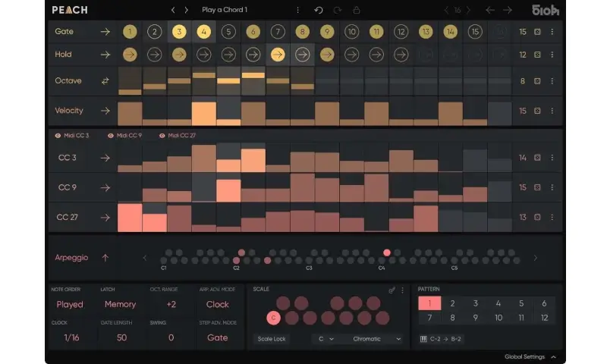The image size is (607, 364).
Task: Open the Chromatic scale type dropdown
Action: click(x=376, y=339)
